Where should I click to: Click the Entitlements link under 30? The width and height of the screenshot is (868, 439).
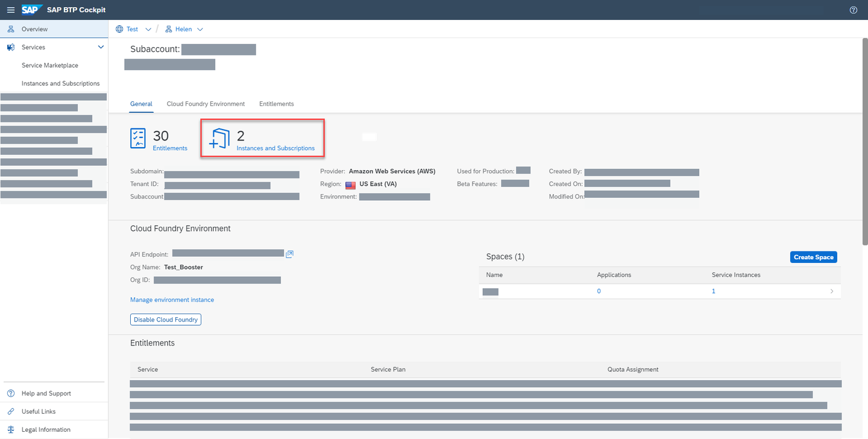tap(170, 148)
